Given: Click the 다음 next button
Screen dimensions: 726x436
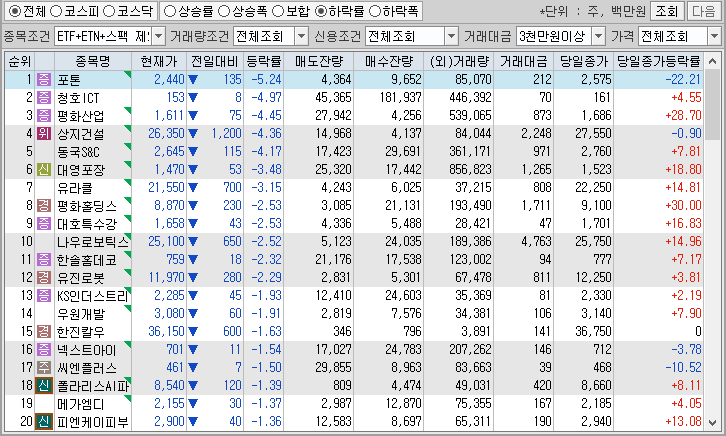Looking at the screenshot, I should point(703,11).
